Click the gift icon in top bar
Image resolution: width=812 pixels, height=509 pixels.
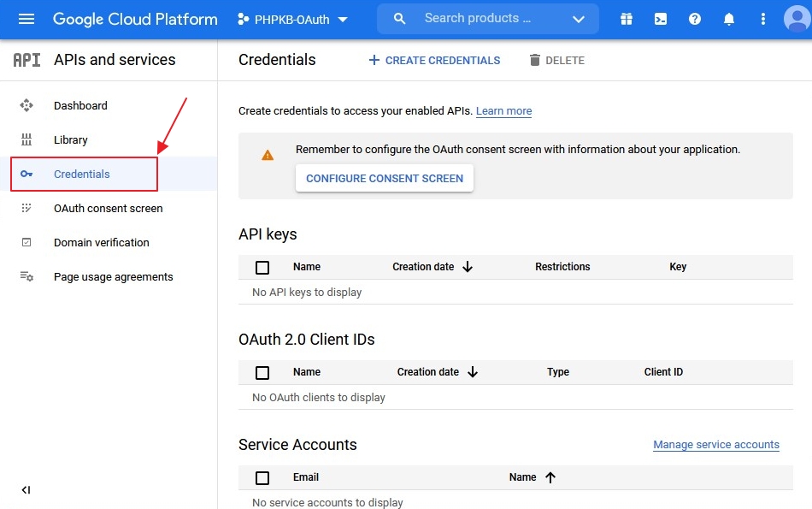click(x=627, y=19)
